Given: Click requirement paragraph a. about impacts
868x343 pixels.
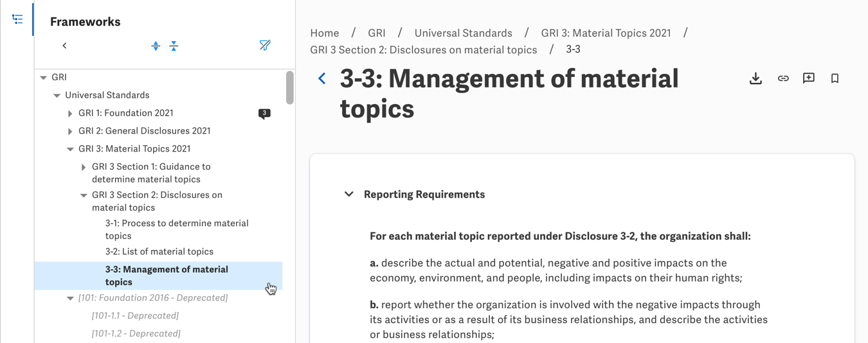Looking at the screenshot, I should 556,270.
